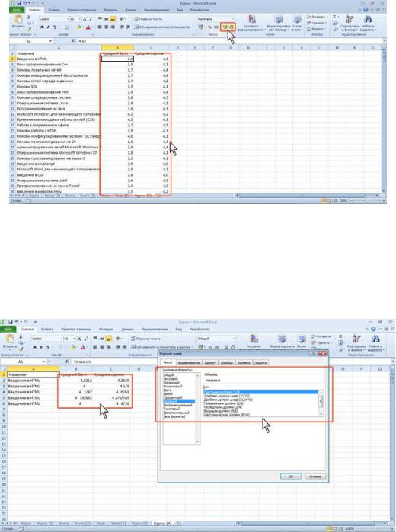The image size is (396, 532).
Task: Switch to Выравнивание tab in Format Cells dialog
Action: tap(189, 363)
